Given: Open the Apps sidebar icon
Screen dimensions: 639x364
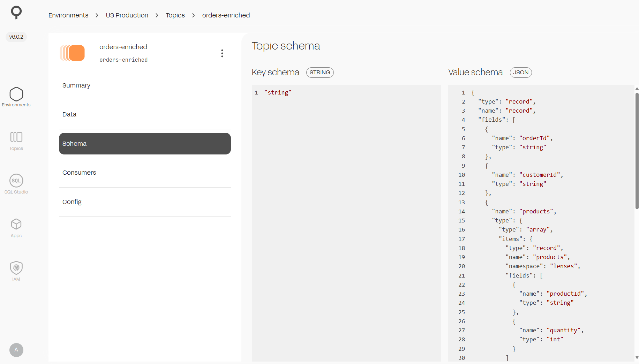Looking at the screenshot, I should pos(16,228).
